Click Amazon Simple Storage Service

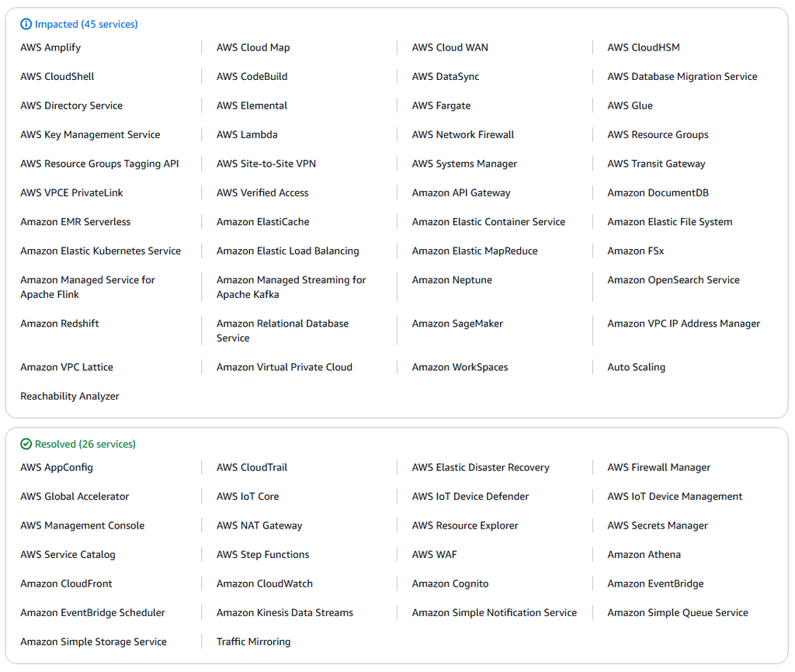click(93, 643)
